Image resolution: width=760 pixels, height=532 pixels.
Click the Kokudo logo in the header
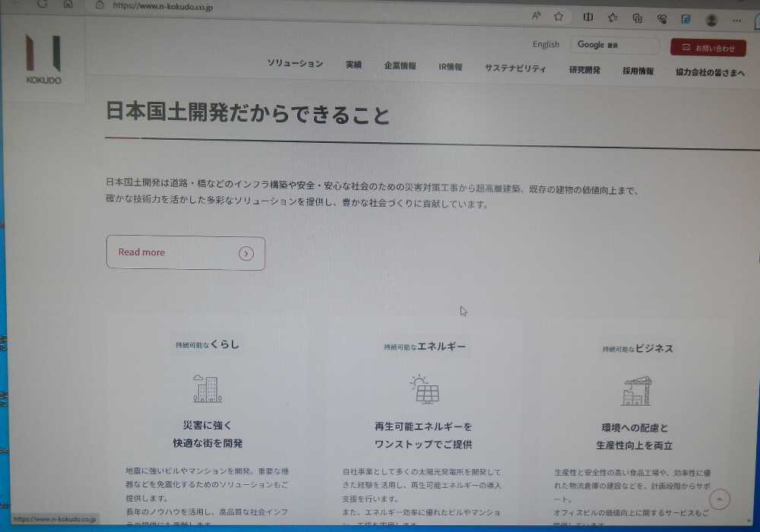pos(43,59)
